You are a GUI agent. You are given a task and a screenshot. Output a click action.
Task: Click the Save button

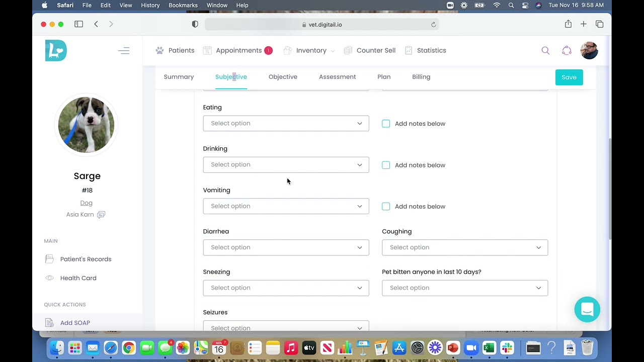(569, 77)
